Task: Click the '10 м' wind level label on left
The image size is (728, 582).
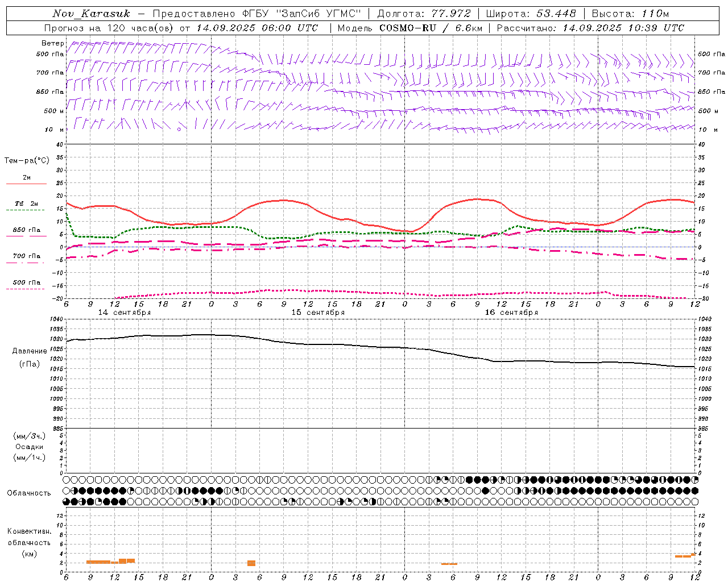Action: (54, 130)
